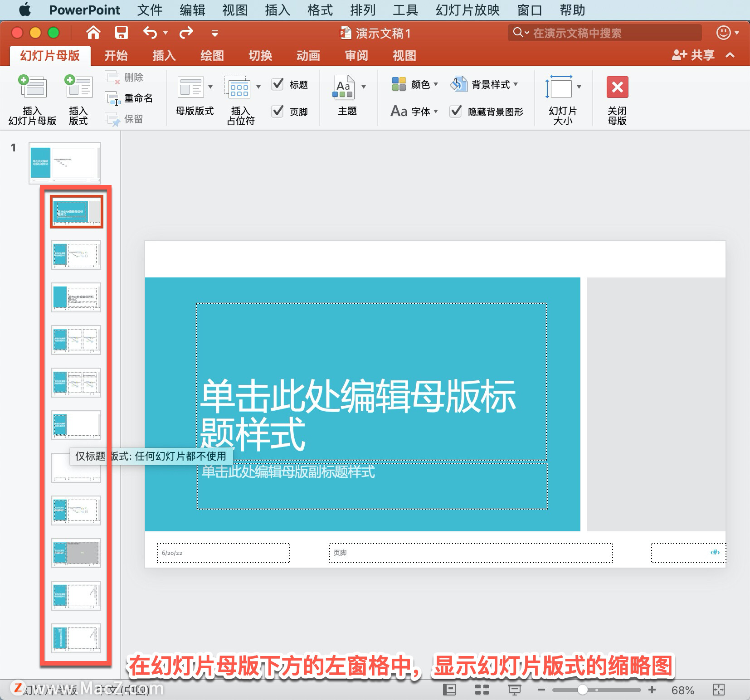The width and height of the screenshot is (750, 700).
Task: Save the presentation with the floppy icon
Action: [x=121, y=33]
